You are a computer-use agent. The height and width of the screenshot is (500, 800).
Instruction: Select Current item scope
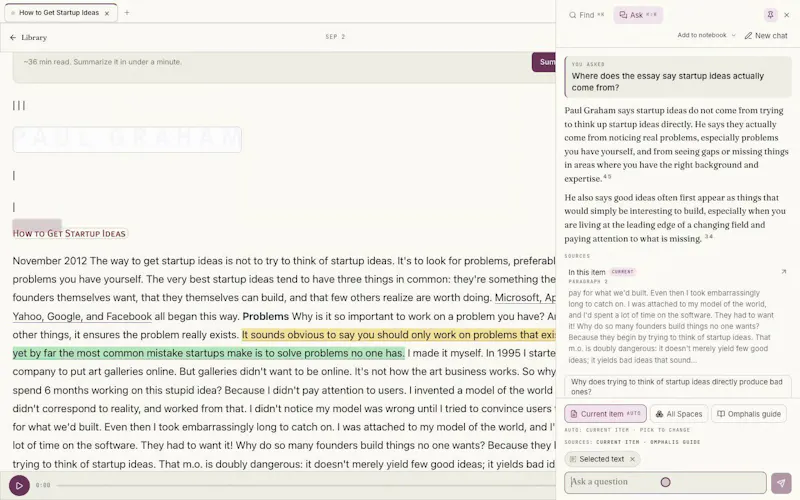(x=605, y=414)
